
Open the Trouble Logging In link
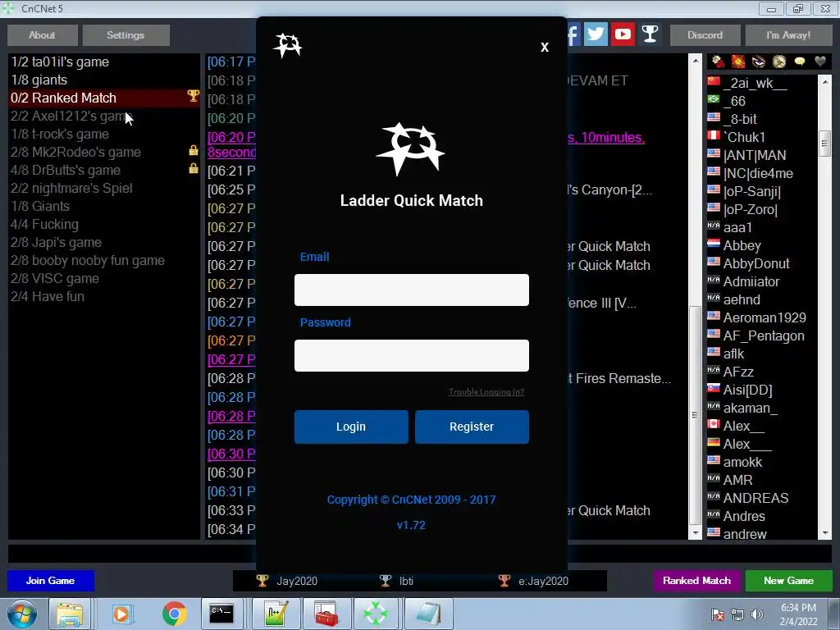(486, 391)
